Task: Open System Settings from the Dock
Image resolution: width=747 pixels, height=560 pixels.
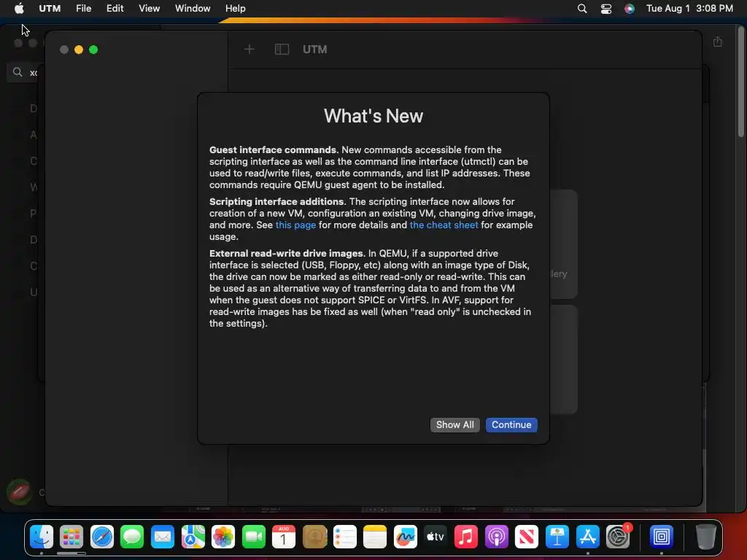Action: (x=618, y=537)
